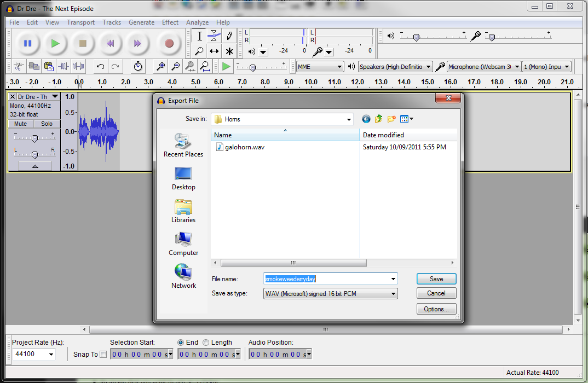
Task: Select the End radio button
Action: point(181,343)
